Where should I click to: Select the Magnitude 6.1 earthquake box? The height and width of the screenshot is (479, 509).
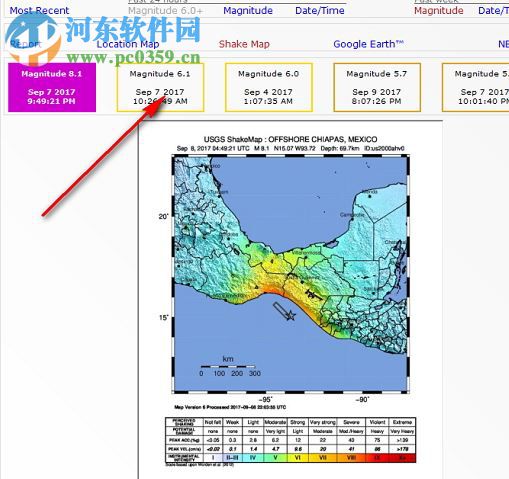tap(160, 87)
